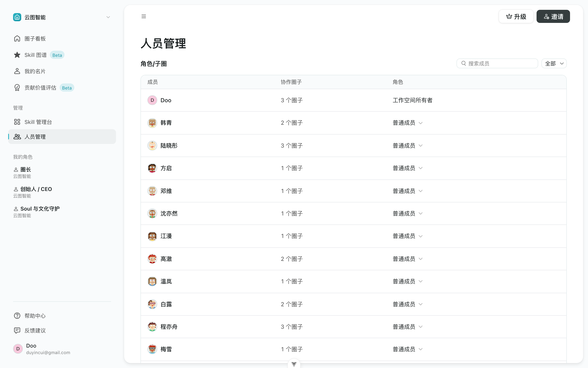Click 邓维's member name

coord(166,191)
